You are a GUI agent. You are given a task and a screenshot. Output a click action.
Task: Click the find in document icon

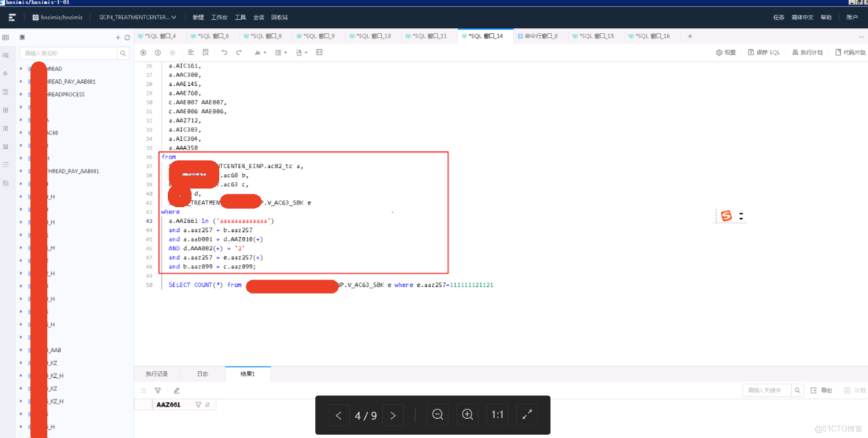coord(205,53)
